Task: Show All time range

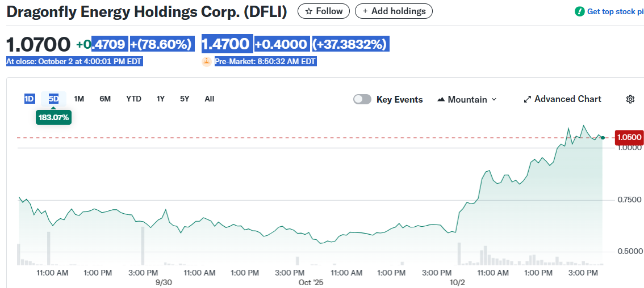Action: coord(209,99)
